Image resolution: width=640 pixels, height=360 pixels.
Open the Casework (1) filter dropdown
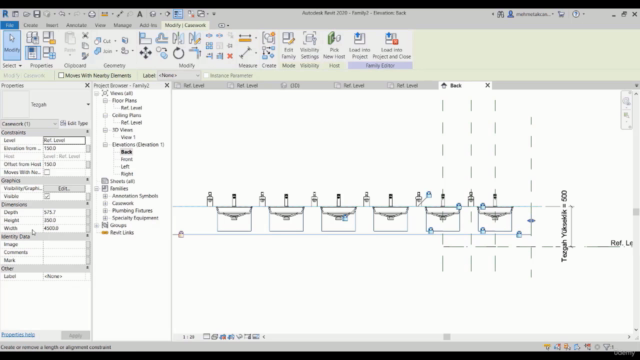pos(29,123)
